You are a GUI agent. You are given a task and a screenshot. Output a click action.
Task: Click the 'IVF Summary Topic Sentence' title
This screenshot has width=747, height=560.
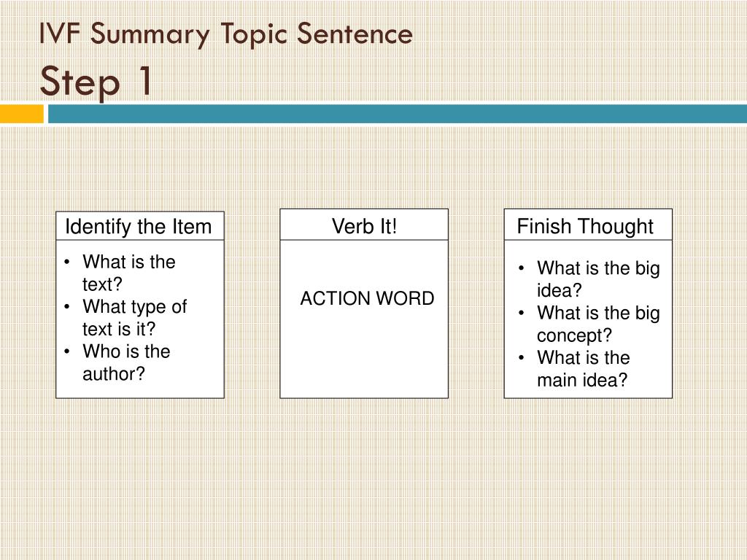pyautogui.click(x=226, y=34)
